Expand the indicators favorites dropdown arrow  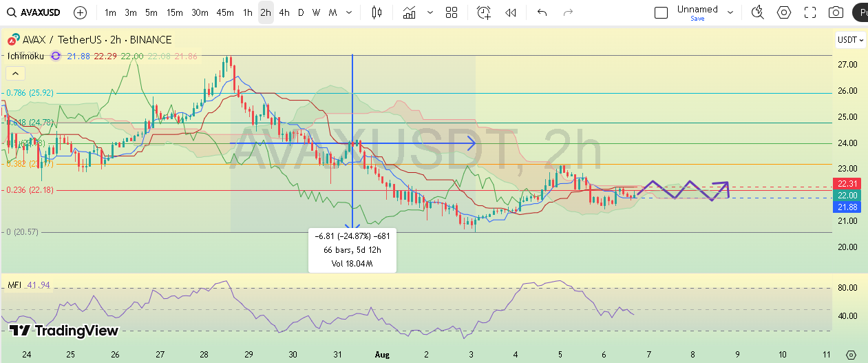point(430,12)
